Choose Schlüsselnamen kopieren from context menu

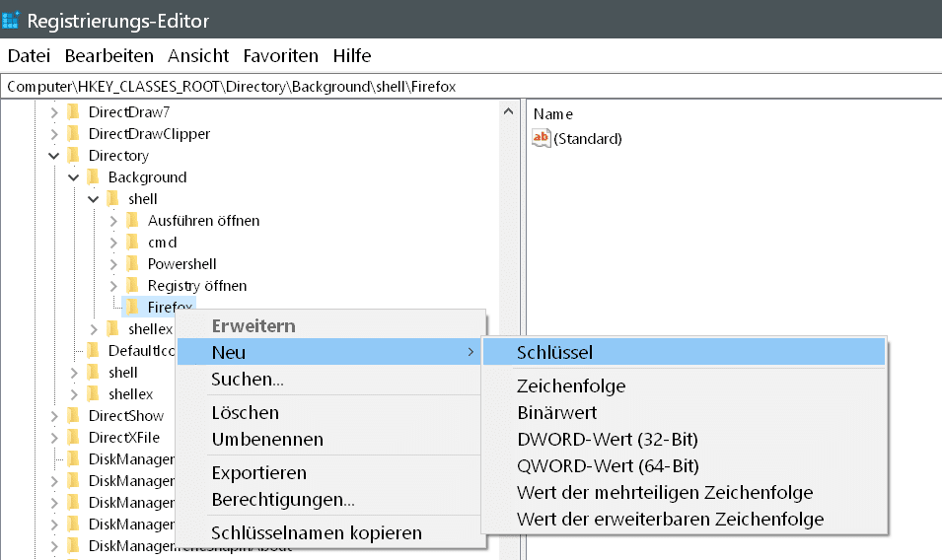tap(316, 533)
